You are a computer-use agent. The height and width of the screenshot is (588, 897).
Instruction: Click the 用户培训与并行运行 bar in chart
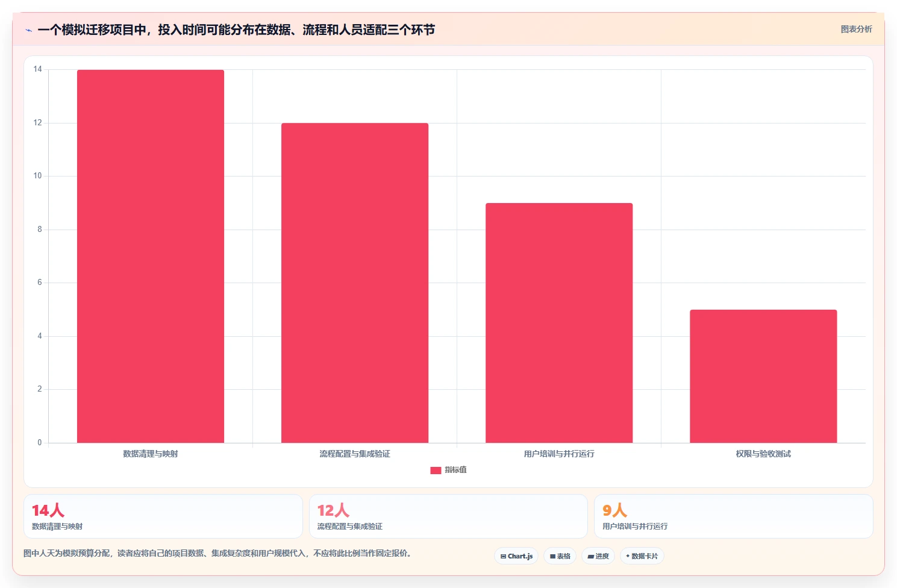559,323
